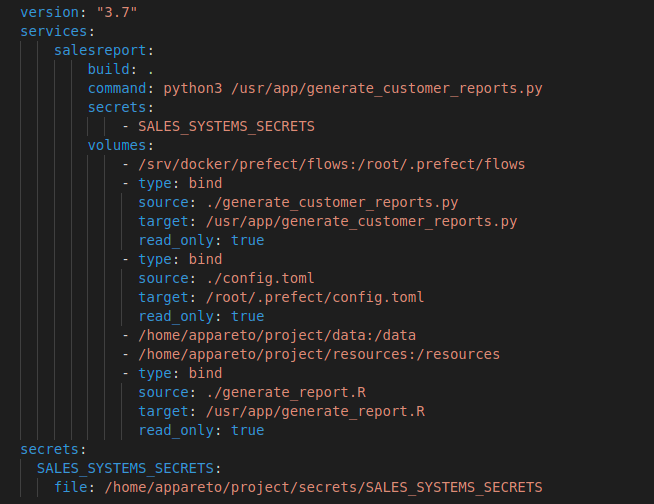Click the ./generate_customer_reports.py source value

tap(314, 202)
